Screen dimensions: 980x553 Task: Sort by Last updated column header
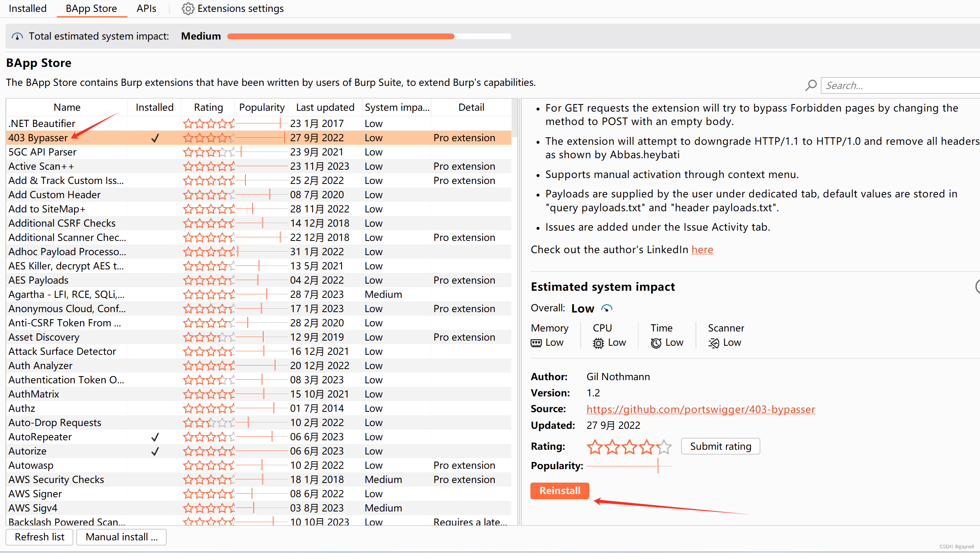click(x=325, y=108)
